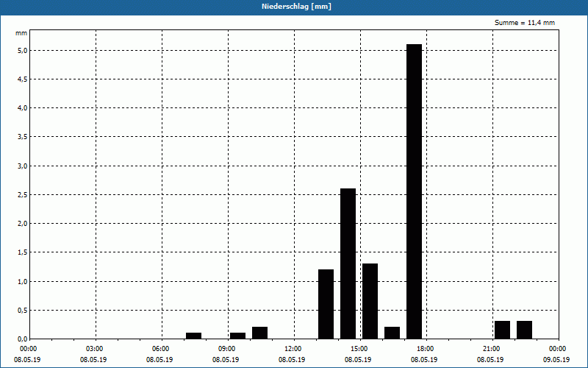Image resolution: width=588 pixels, height=368 pixels.
Task: Select the Summe = 11,4 mm total label
Action: coord(525,23)
